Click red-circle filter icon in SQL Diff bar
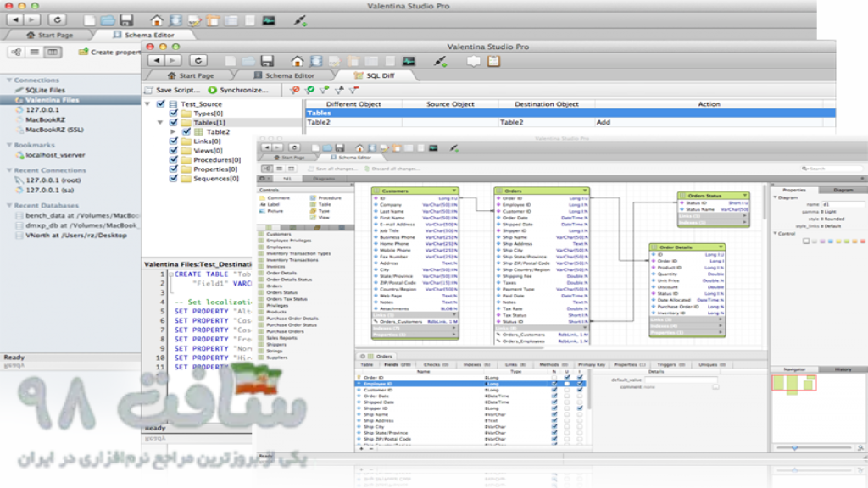 (x=294, y=90)
